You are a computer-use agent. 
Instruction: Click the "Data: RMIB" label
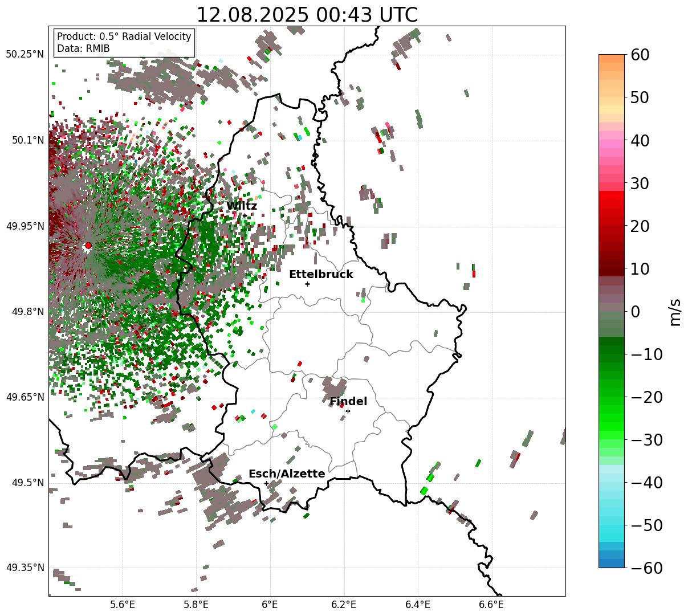83,48
